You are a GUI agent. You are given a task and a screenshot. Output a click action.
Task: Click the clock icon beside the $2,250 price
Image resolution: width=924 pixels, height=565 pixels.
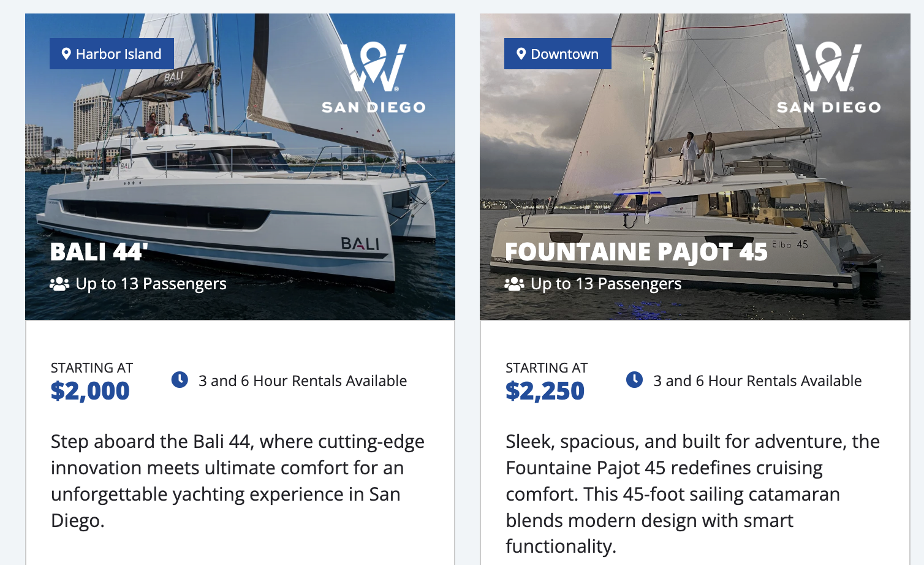tap(634, 380)
